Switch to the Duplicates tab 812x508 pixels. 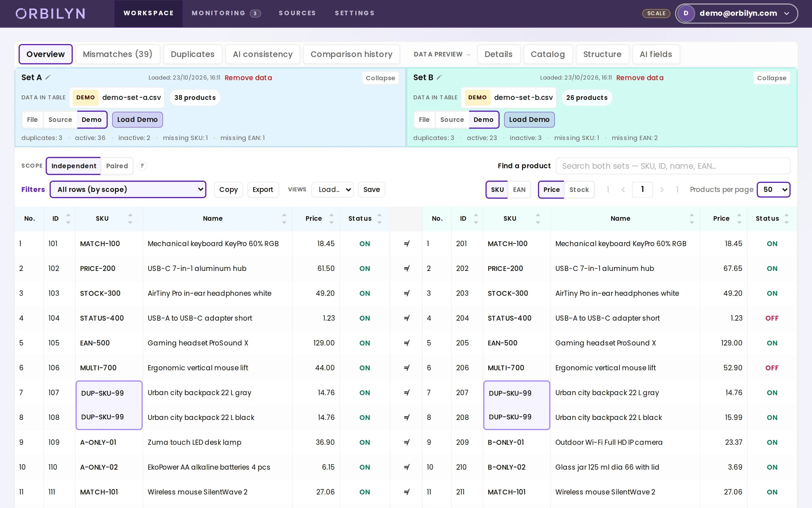[x=193, y=54]
